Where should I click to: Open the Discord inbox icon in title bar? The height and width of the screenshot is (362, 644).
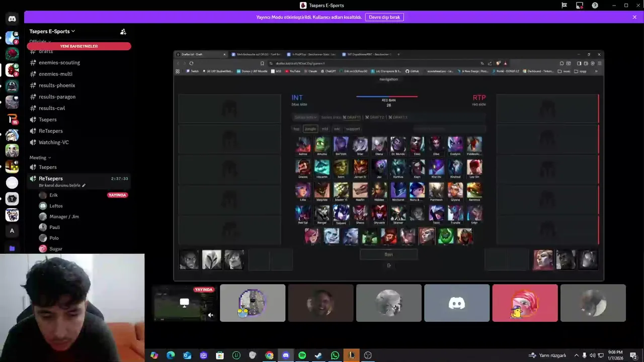580,6
